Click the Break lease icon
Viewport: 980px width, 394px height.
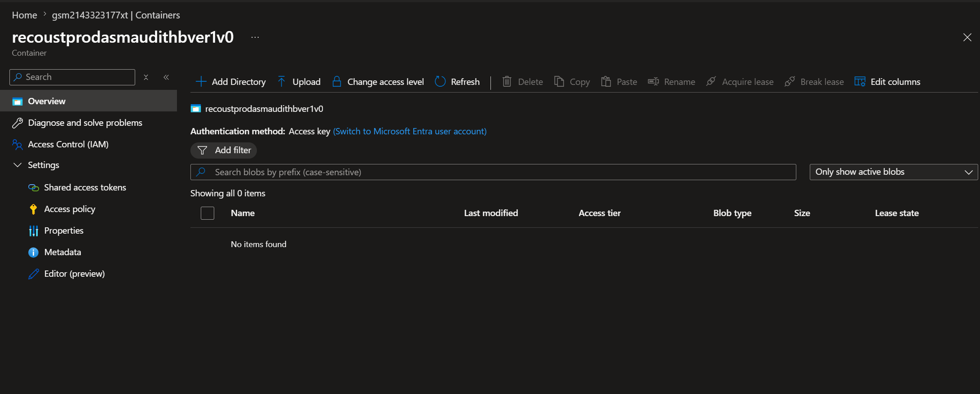click(790, 82)
